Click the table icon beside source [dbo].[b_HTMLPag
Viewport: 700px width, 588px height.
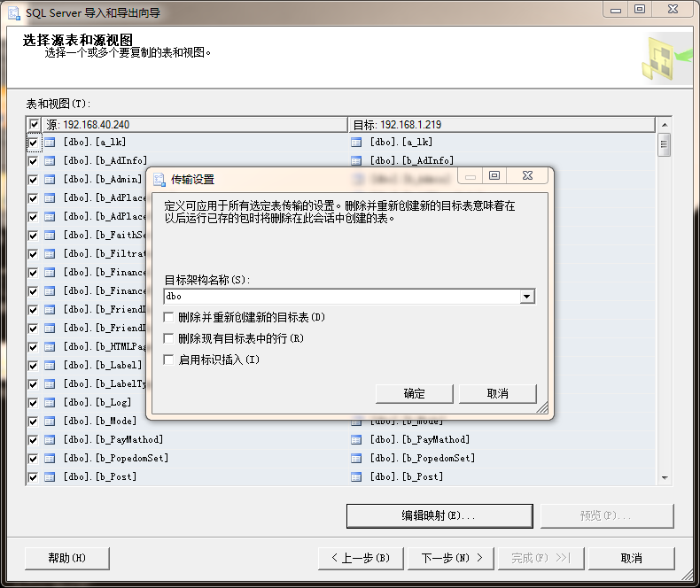tap(50, 346)
